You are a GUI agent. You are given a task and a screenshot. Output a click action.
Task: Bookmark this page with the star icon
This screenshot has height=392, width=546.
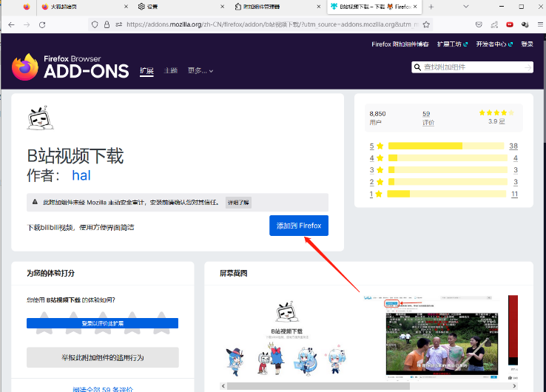426,24
